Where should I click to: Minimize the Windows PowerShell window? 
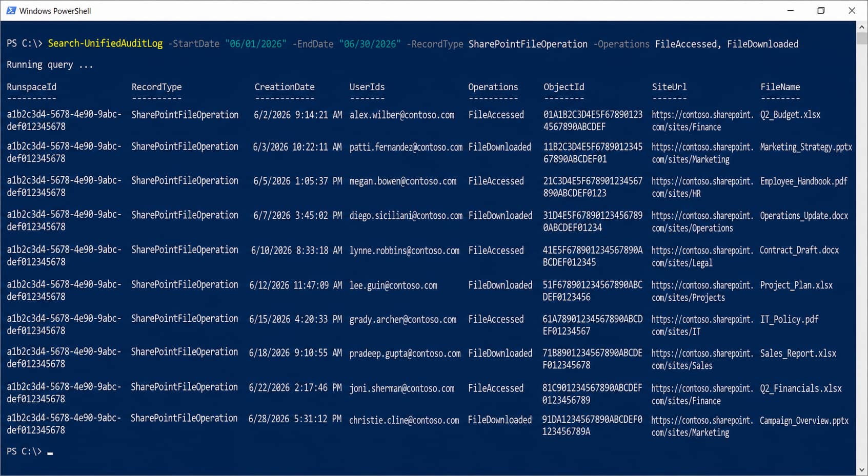pyautogui.click(x=791, y=10)
